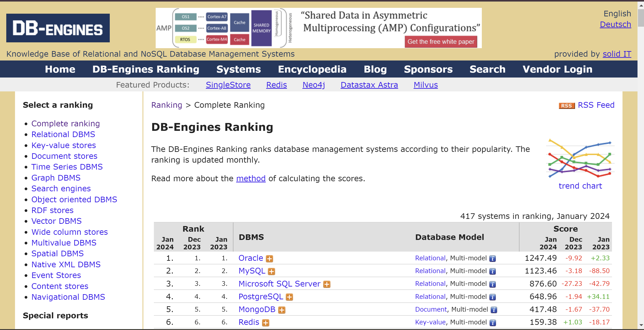Open the Search menu item
This screenshot has width=644, height=330.
[x=487, y=69]
